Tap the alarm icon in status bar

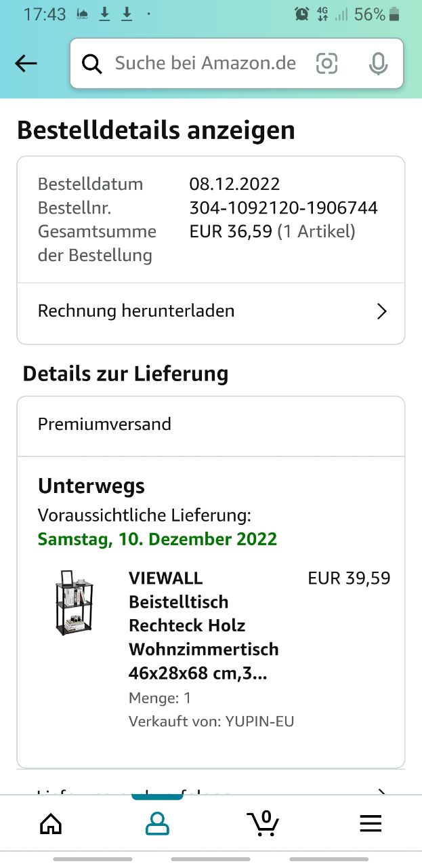pos(302,14)
